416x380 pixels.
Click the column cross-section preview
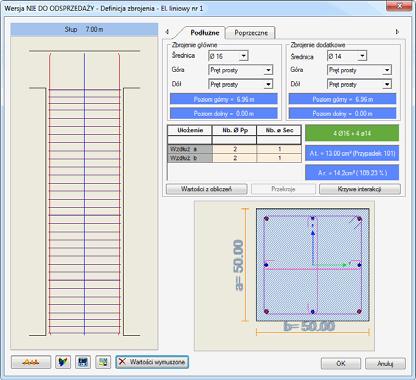pos(313,265)
